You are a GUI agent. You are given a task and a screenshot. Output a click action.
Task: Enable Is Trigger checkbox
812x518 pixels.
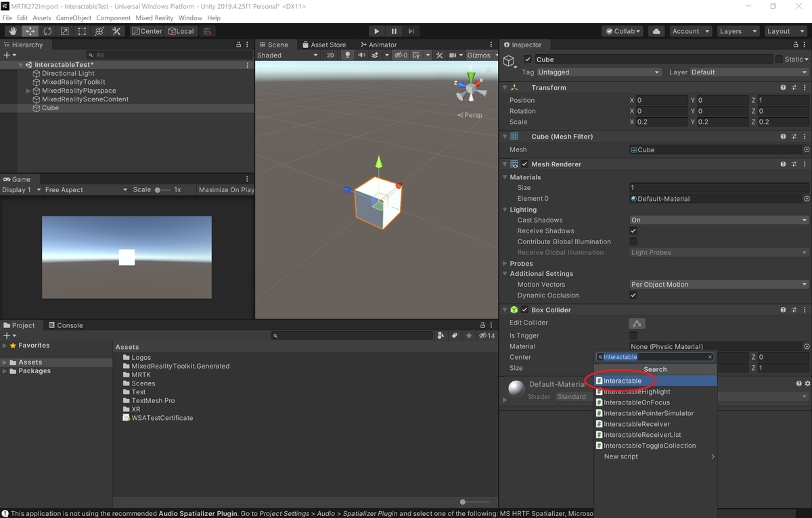633,335
